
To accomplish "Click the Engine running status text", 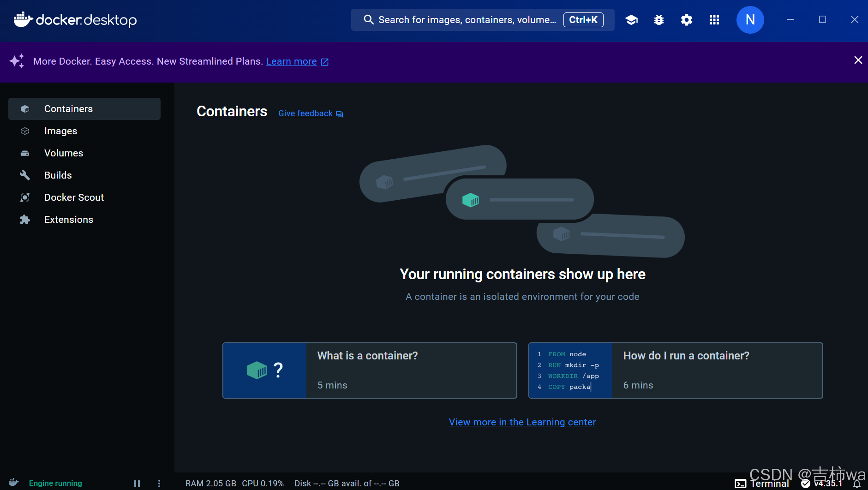I will point(55,483).
